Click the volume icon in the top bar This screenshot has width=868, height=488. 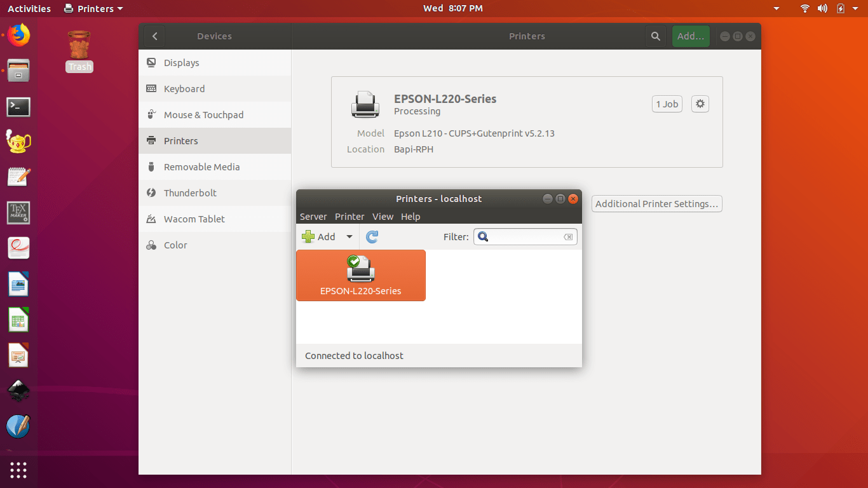(823, 8)
